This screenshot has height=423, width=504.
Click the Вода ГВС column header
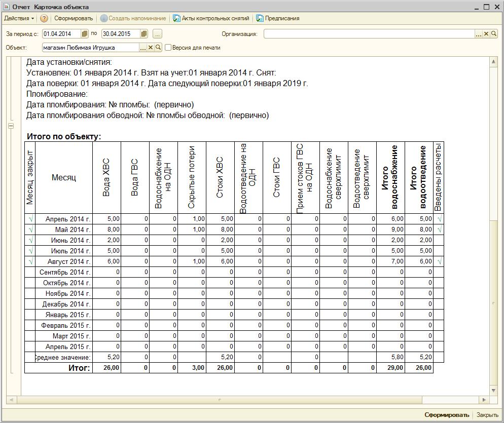pyautogui.click(x=135, y=178)
